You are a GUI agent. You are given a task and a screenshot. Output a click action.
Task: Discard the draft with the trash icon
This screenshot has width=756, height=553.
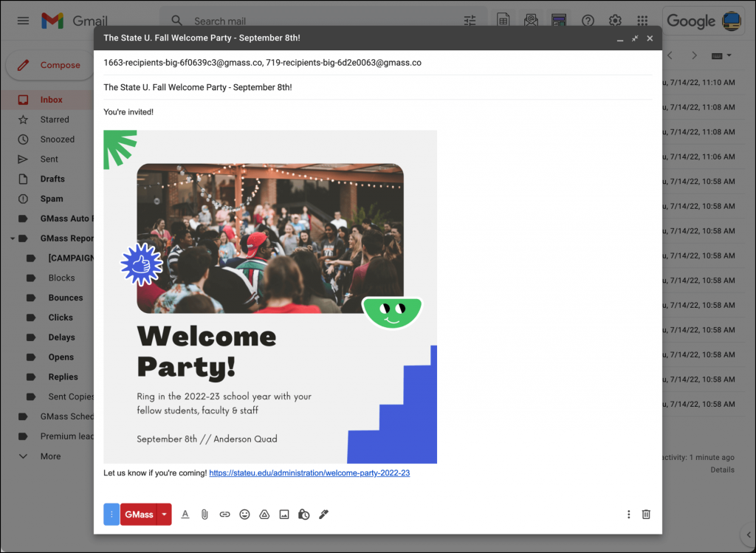[646, 514]
